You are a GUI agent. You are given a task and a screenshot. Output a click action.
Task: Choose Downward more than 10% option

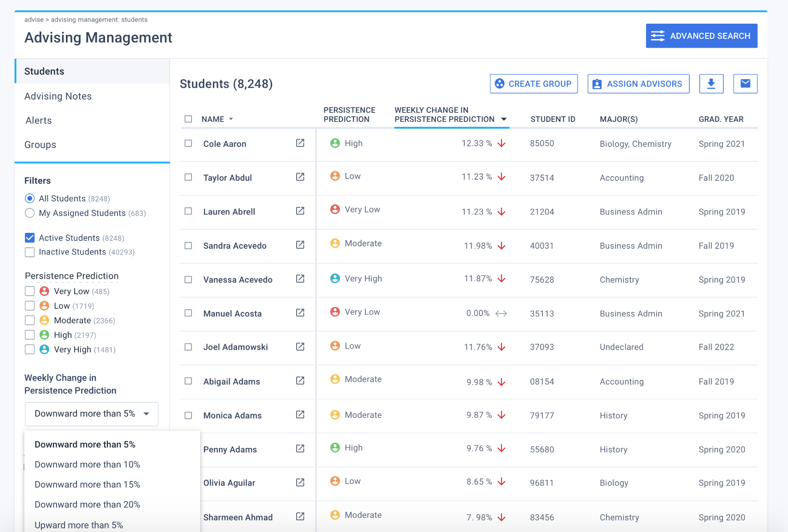click(87, 464)
